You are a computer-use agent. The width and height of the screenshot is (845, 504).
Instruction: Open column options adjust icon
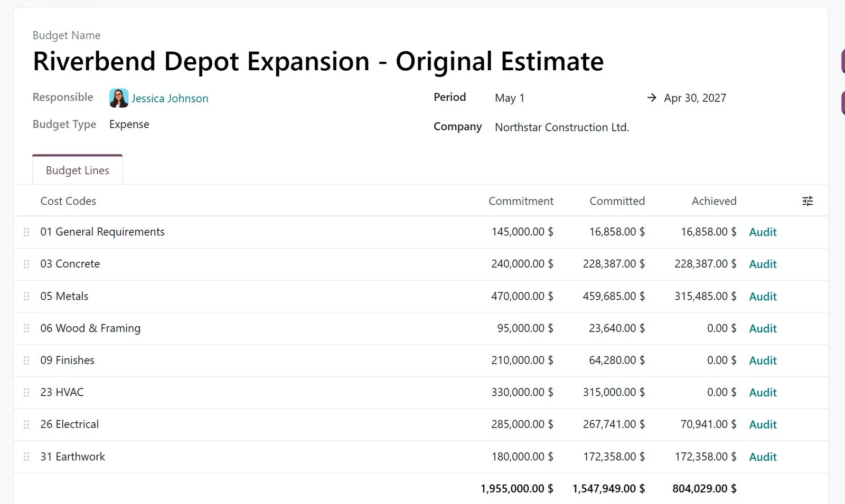point(808,201)
